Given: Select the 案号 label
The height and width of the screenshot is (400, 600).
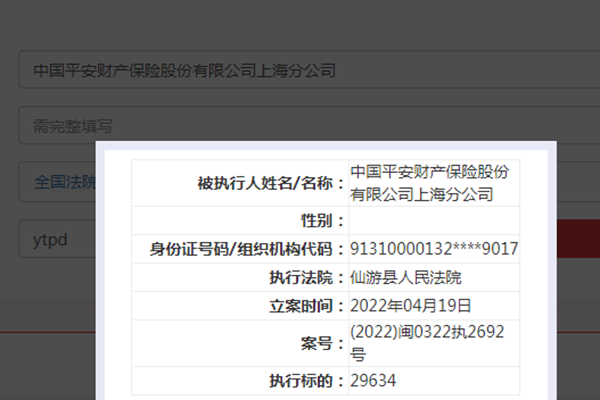Looking at the screenshot, I should [x=323, y=343].
